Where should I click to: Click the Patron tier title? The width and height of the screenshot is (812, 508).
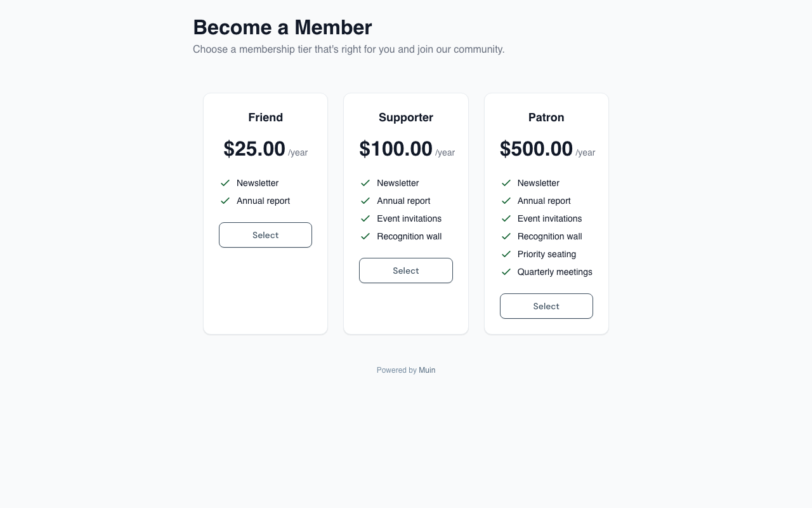pos(546,117)
